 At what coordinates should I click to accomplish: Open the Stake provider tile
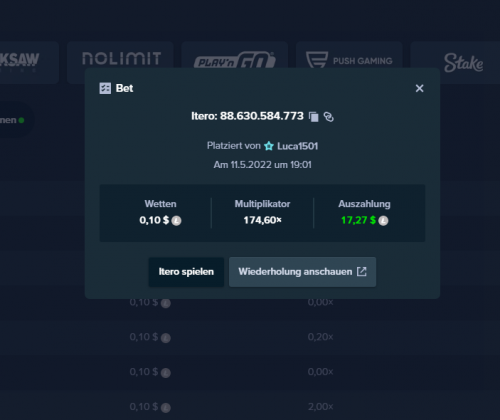[x=456, y=62]
